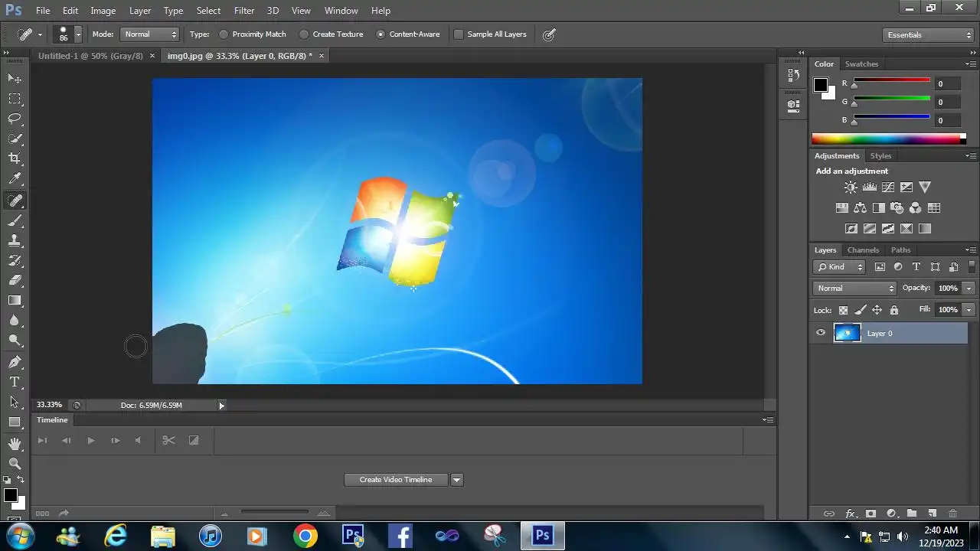Create a new layer via Layers panel icon
The image size is (980, 551).
[933, 514]
